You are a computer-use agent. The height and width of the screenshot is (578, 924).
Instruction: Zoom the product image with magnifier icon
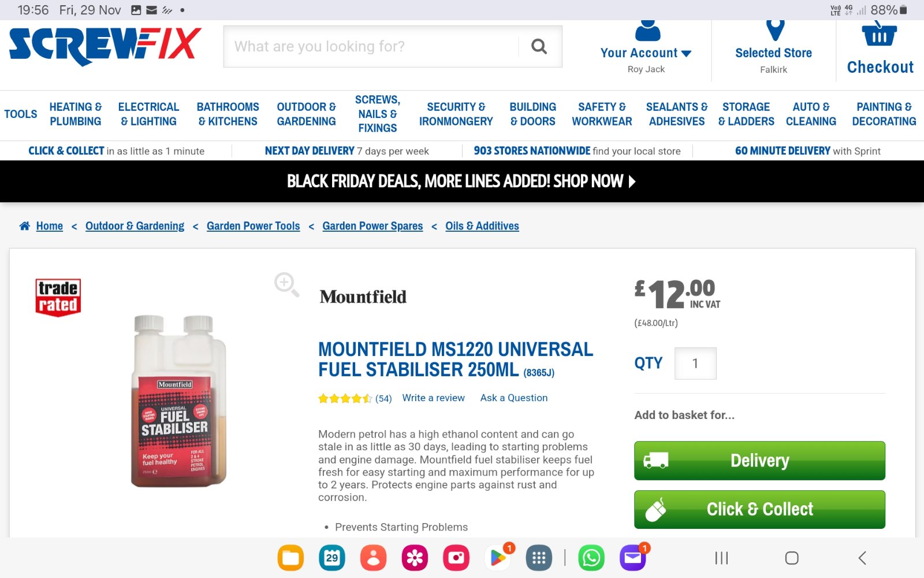tap(286, 284)
